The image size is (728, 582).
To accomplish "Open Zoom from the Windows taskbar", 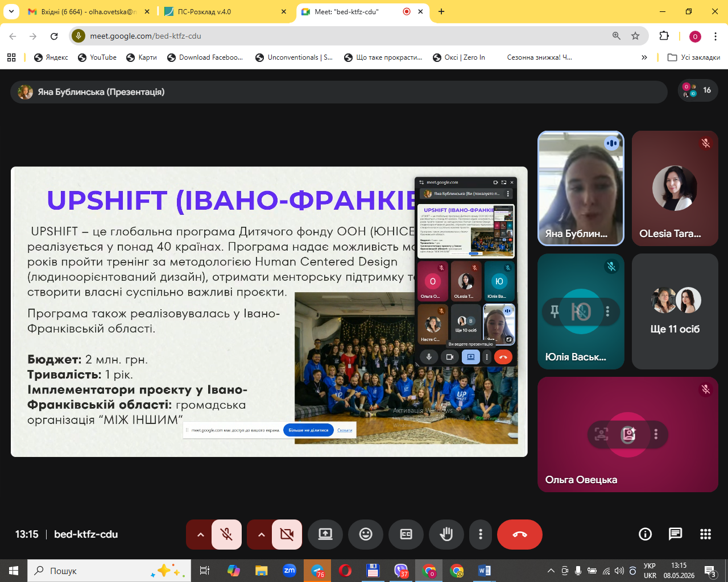I will (x=289, y=571).
